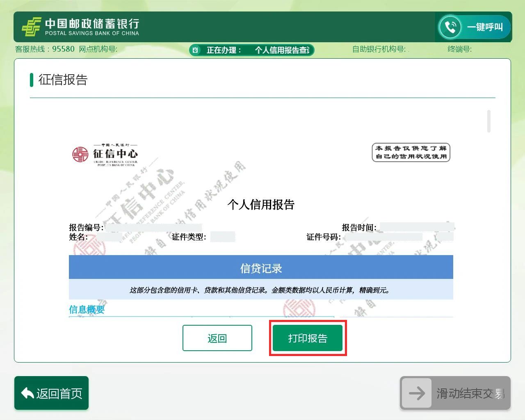Open the 信息概要 section heading
525x420 pixels.
(87, 310)
